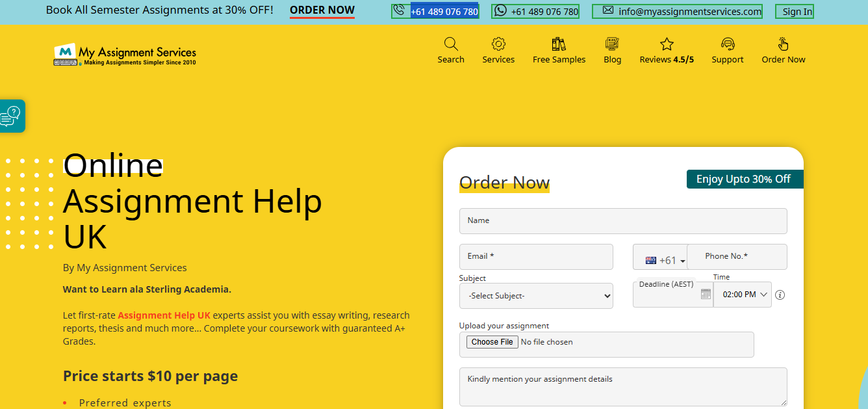Open the 02:00 PM time dropdown
Screen dimensions: 868x409
coord(743,295)
